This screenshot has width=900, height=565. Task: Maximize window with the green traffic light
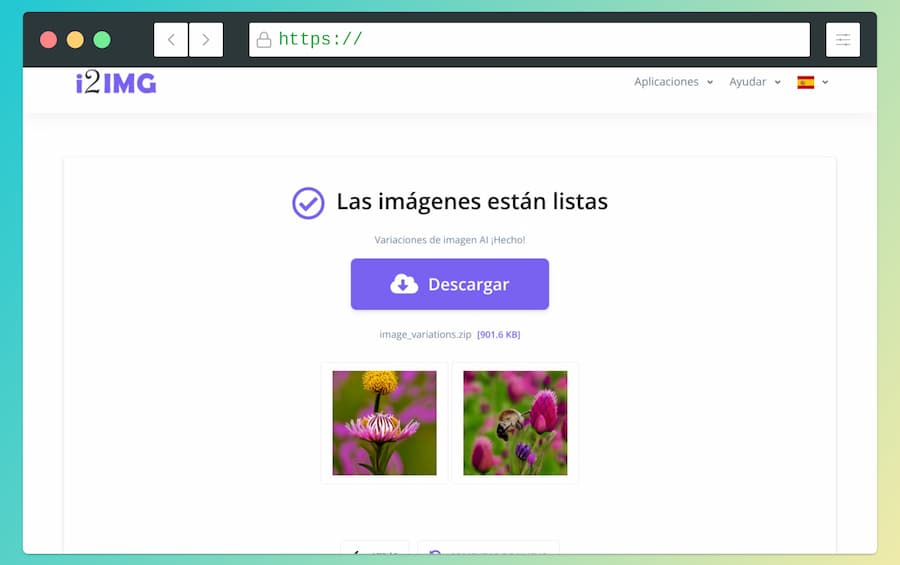coord(102,40)
